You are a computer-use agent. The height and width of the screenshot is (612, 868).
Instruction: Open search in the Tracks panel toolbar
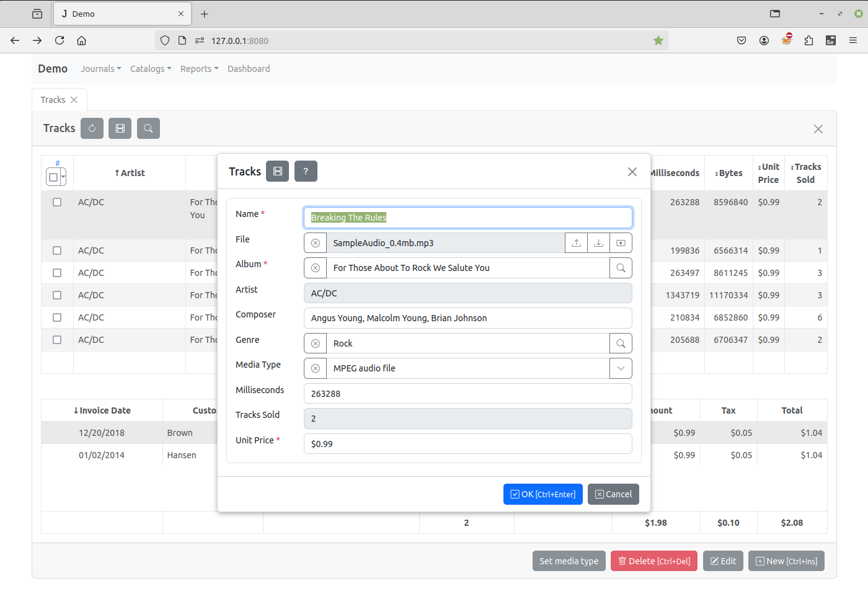(x=148, y=128)
